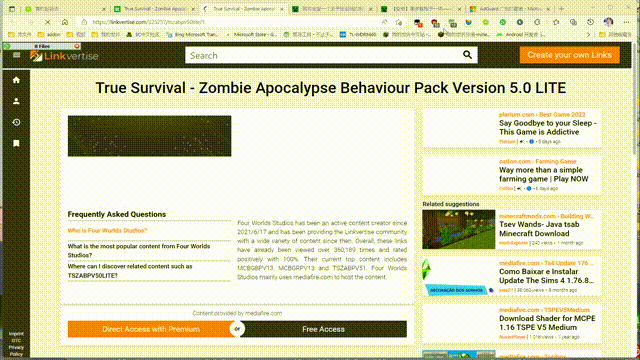Viewport: 640px width, 360px height.
Task: Open the TL-WDR5660 bookmark
Action: [x=358, y=35]
